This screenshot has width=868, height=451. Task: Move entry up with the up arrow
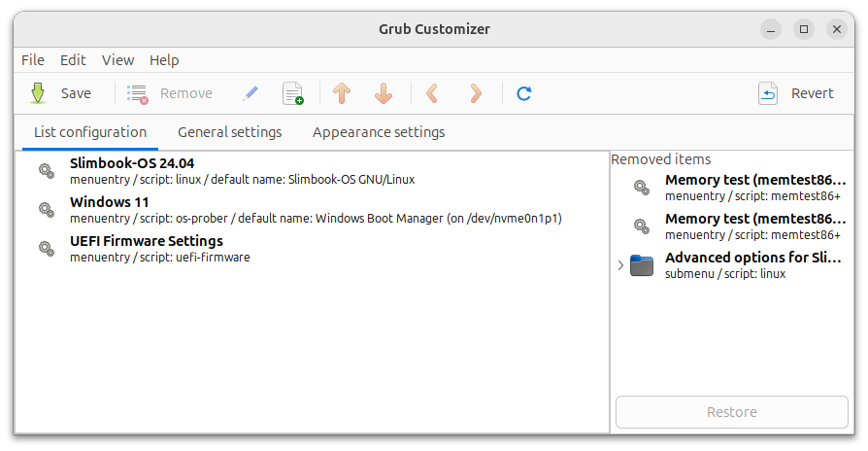(342, 93)
